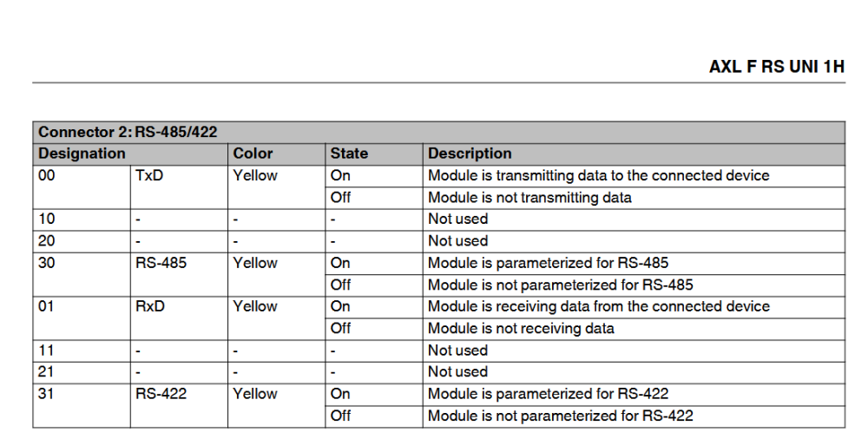Click 'Module is transmitting data to the connected device'

pos(599,175)
